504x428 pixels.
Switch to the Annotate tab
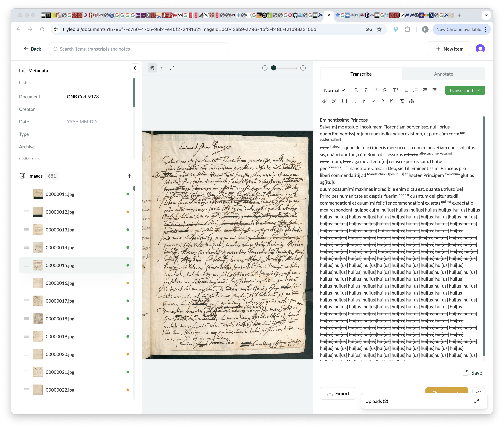[x=443, y=74]
